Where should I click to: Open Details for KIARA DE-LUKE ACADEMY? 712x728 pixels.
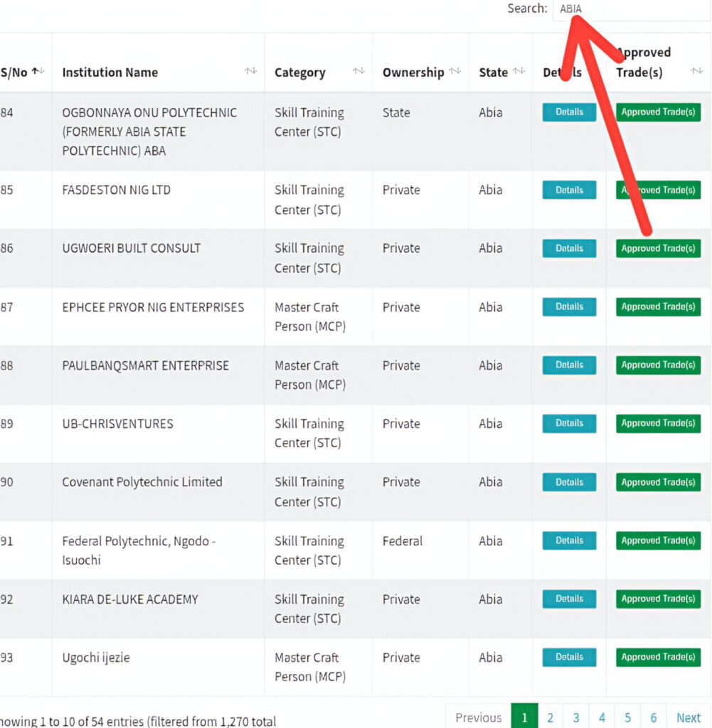[569, 599]
